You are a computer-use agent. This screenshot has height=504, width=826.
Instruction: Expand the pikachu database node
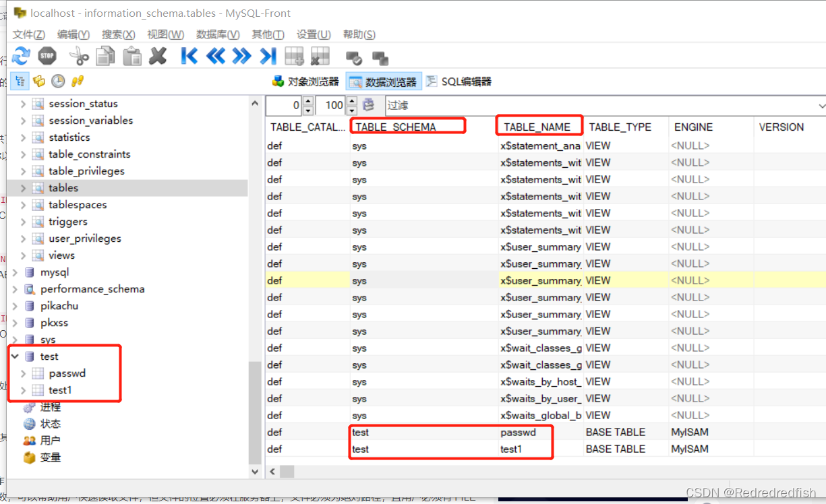click(x=15, y=306)
